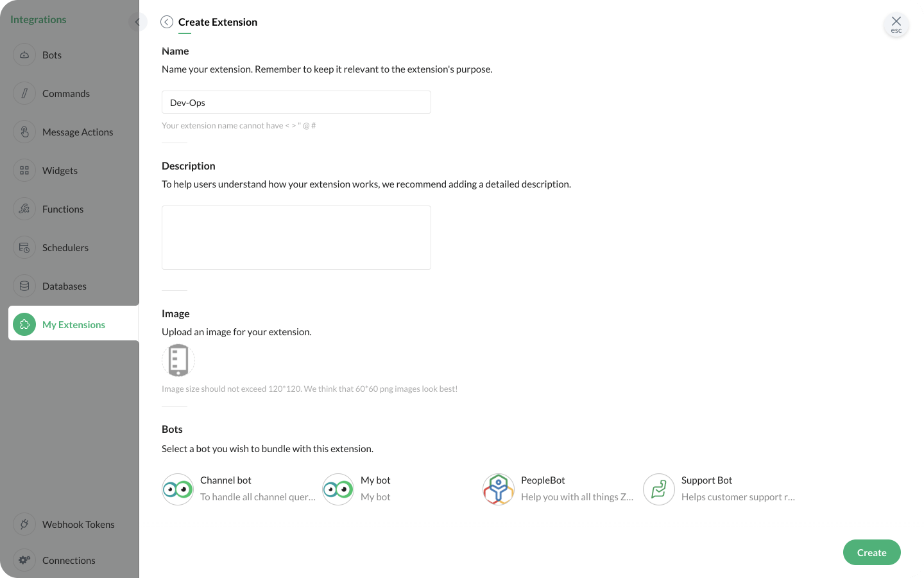Click the Bots sidebar icon
The image size is (924, 578).
[x=24, y=55]
